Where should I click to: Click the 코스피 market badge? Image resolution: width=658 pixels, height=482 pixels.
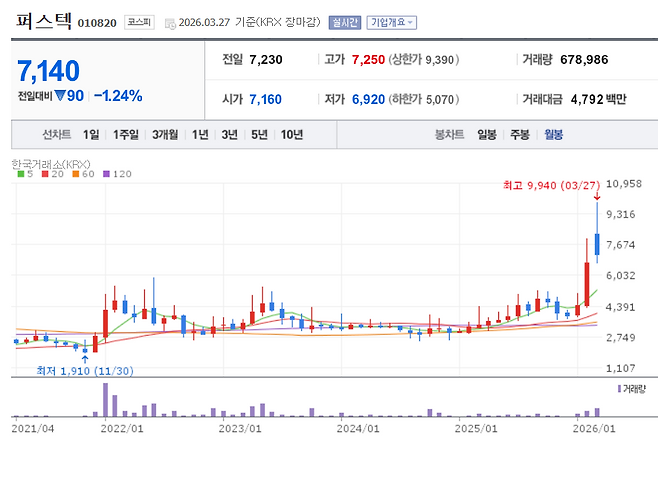[140, 22]
